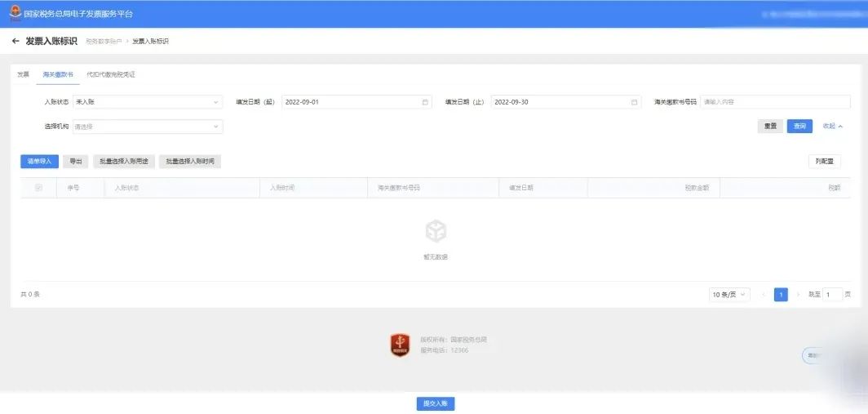Click the empty-data box icon in table
This screenshot has width=868, height=414.
[x=436, y=231]
